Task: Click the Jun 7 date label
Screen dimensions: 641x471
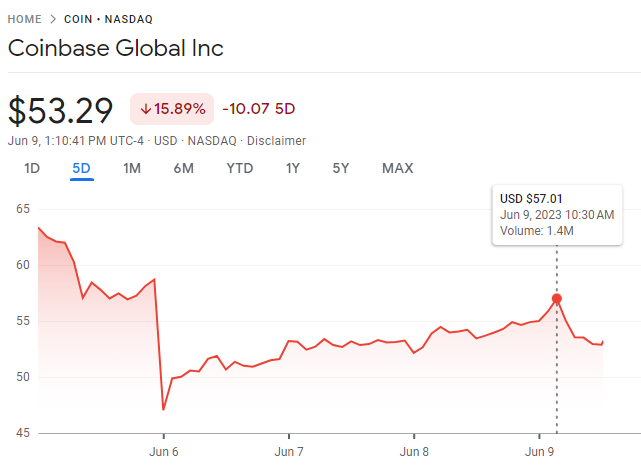Action: (288, 451)
